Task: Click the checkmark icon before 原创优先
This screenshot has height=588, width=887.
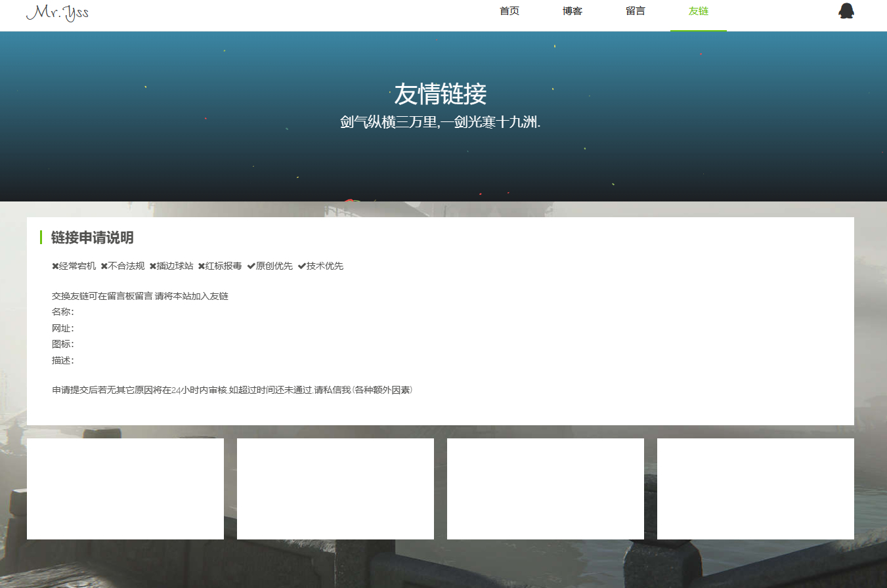Action: click(x=251, y=266)
